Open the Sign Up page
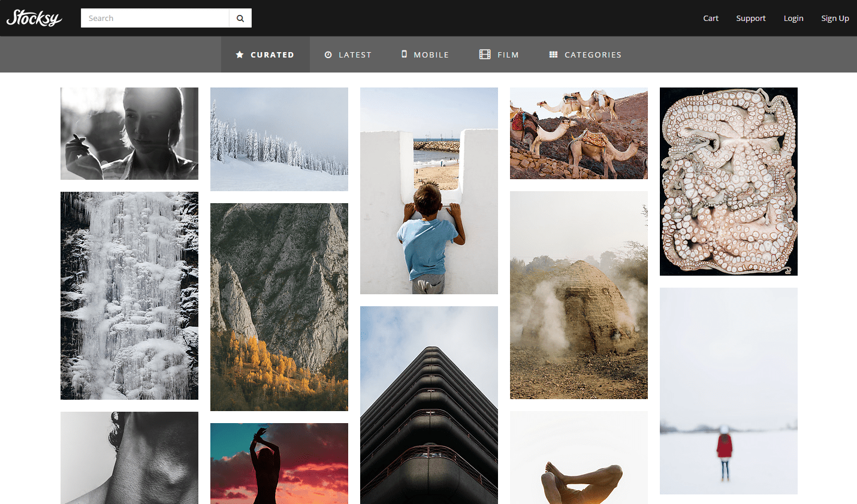This screenshot has width=857, height=504. [x=835, y=18]
